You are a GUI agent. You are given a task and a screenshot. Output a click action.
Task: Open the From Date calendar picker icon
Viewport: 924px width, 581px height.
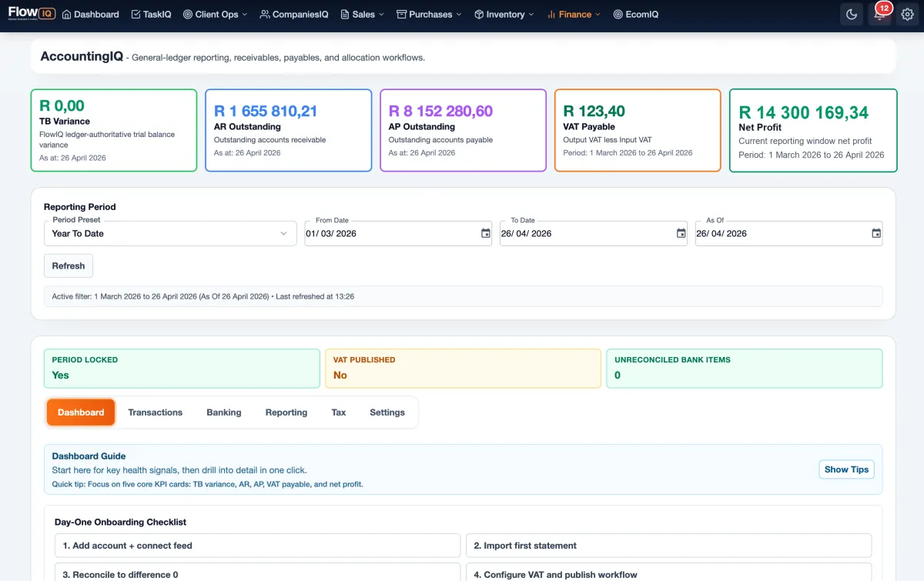485,233
